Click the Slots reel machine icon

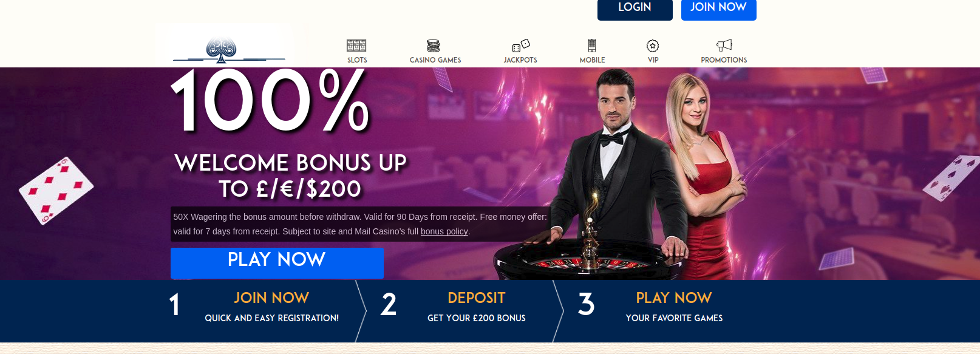pyautogui.click(x=356, y=46)
